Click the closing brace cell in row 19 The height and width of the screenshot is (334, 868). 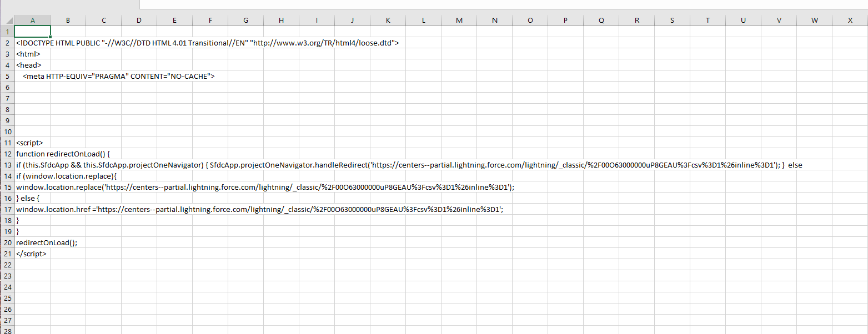click(32, 231)
